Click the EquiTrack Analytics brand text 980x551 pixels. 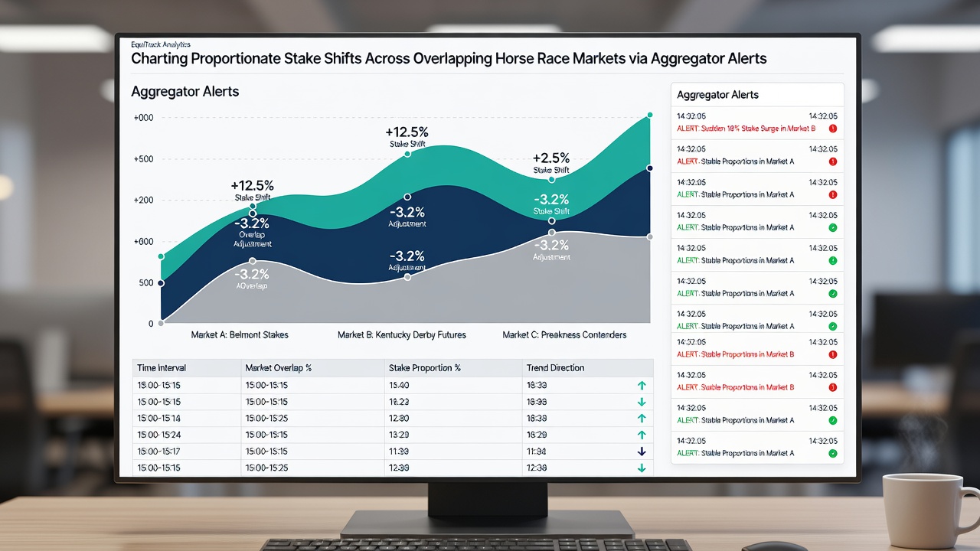point(161,45)
